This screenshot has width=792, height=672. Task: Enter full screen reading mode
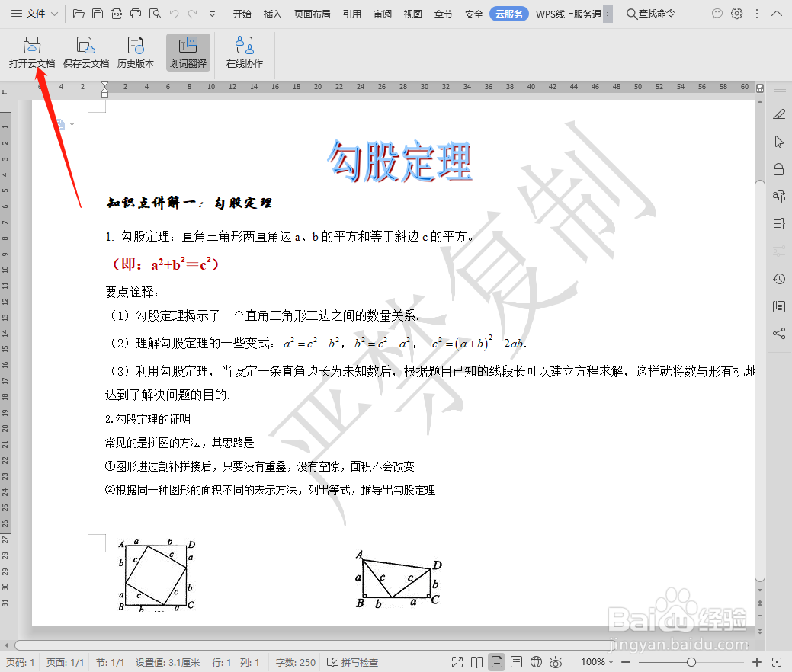[x=457, y=661]
